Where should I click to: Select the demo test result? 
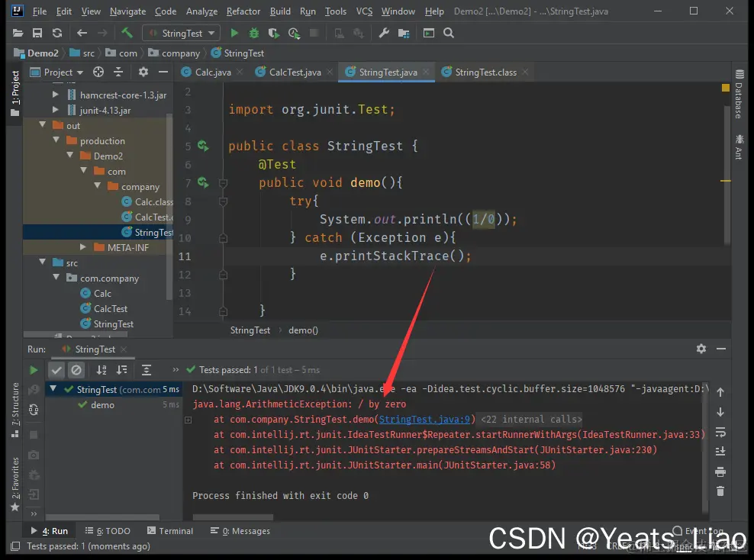[102, 404]
